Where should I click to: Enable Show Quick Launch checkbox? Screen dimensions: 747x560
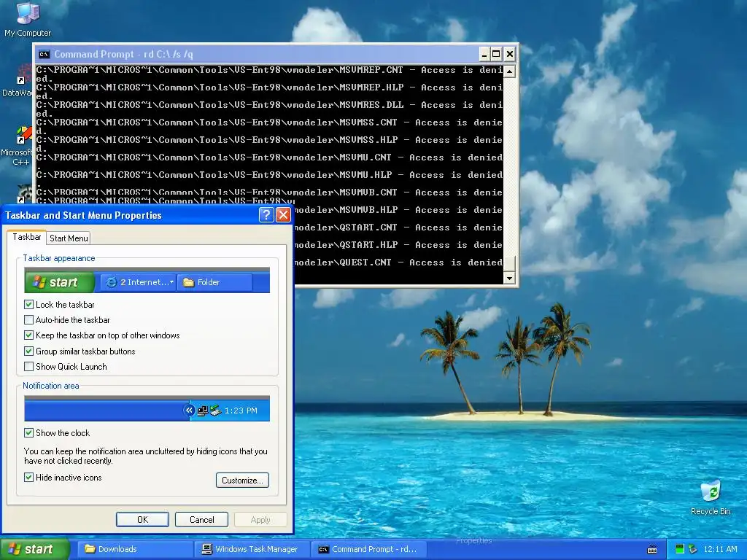tap(28, 367)
